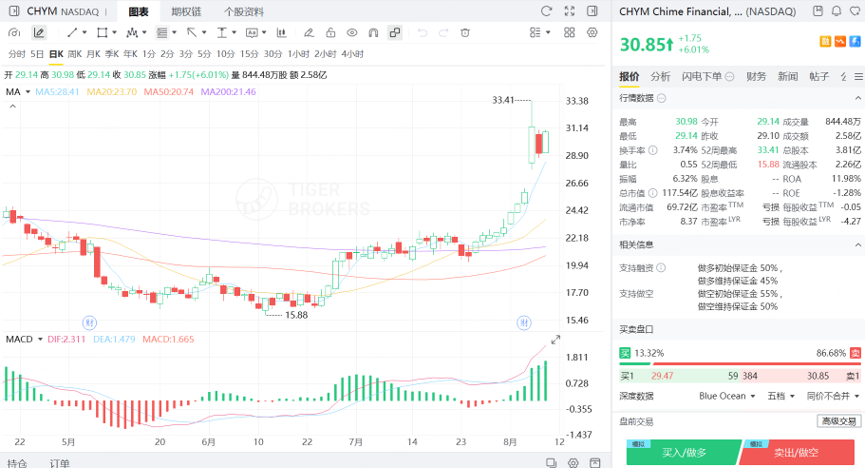Open the indicator gauge tool

pyautogui.click(x=14, y=33)
